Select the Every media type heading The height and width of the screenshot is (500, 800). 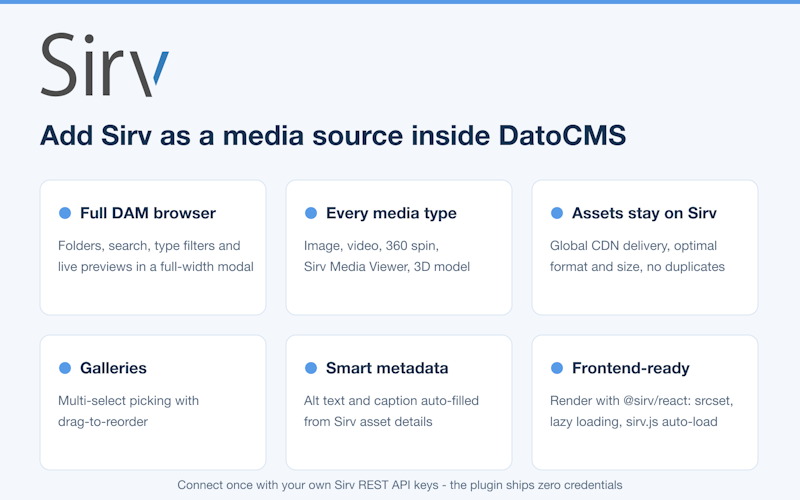click(x=391, y=213)
